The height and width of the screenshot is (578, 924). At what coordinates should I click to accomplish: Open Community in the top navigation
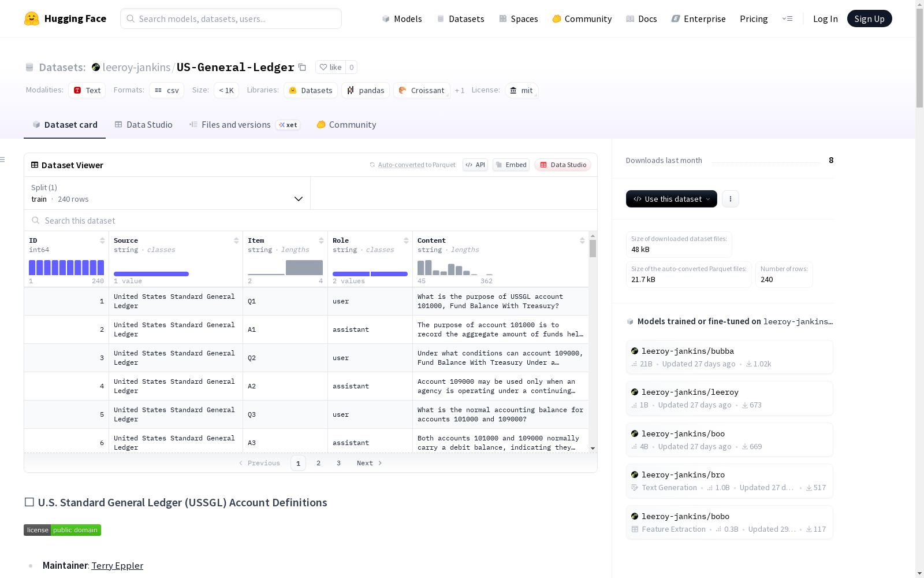click(x=582, y=18)
